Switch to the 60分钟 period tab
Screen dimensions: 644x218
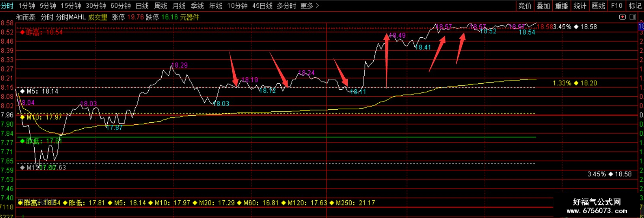[x=120, y=6]
